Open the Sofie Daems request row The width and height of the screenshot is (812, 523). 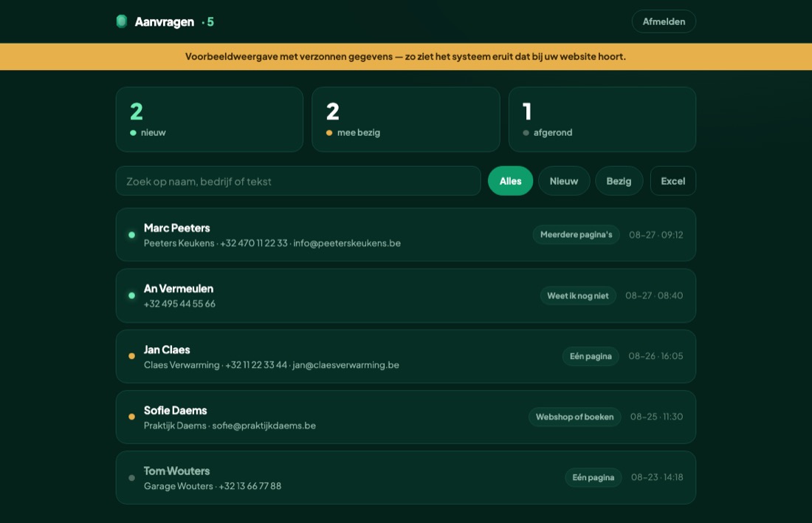pyautogui.click(x=405, y=417)
